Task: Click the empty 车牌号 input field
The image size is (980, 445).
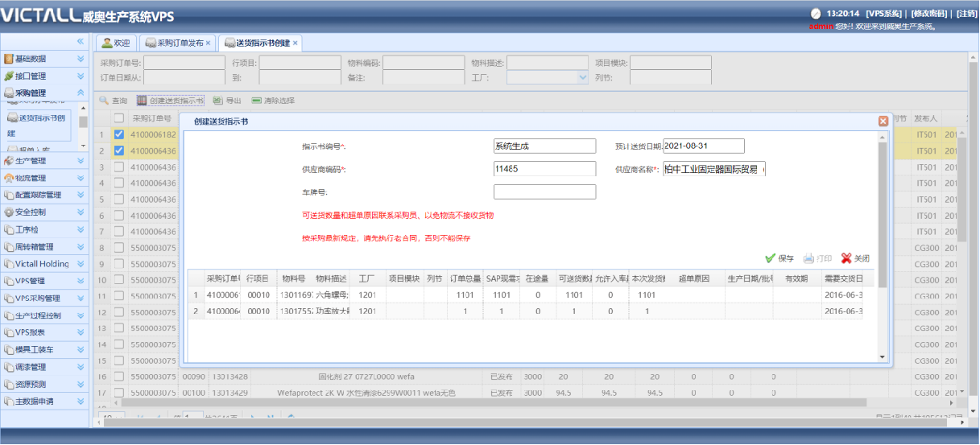Action: point(544,192)
